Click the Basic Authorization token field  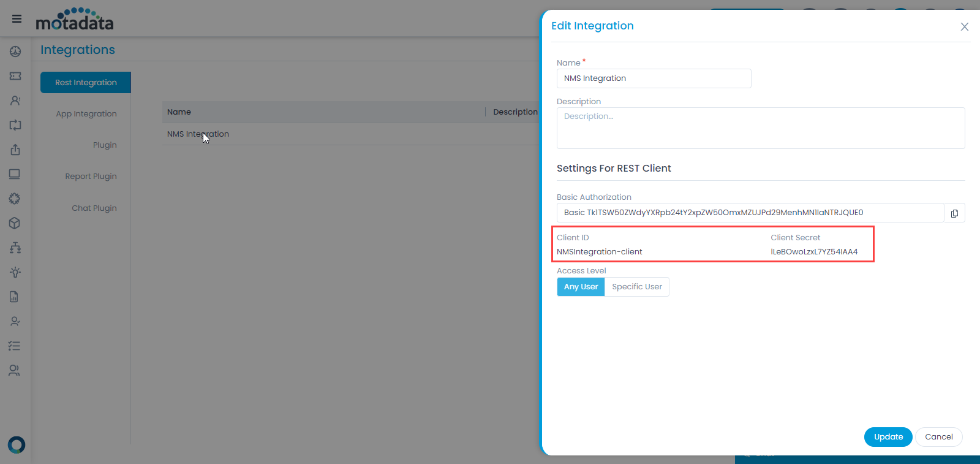coord(750,213)
